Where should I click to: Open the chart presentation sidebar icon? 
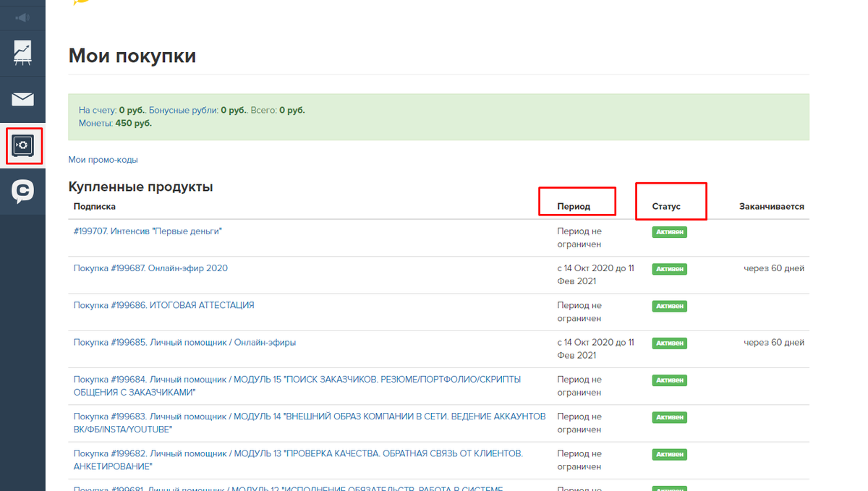click(22, 54)
